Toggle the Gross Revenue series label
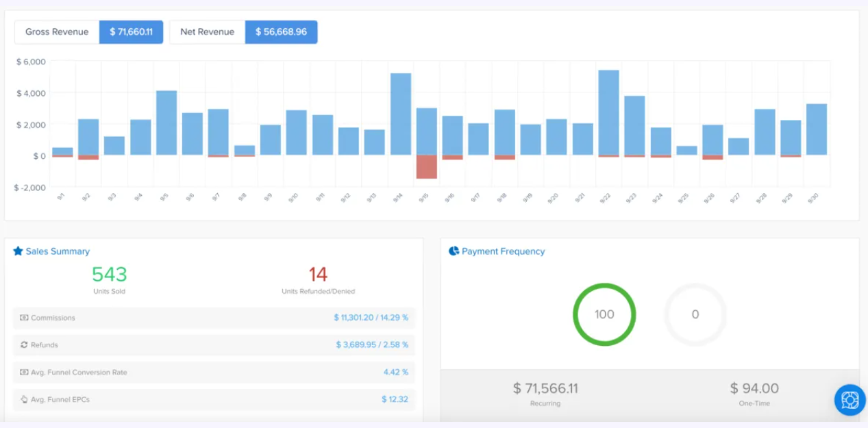Viewport: 868px width, 428px height. [x=57, y=32]
